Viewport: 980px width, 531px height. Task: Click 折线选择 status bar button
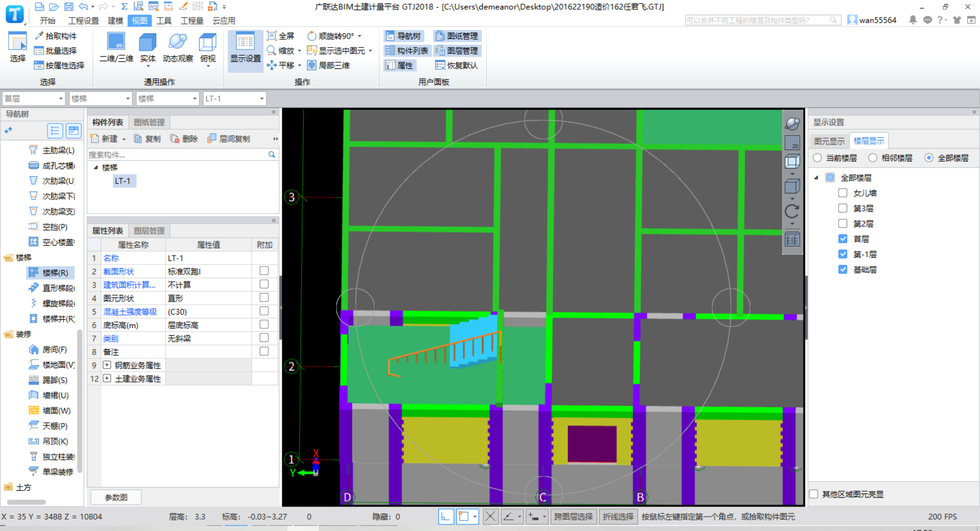618,517
